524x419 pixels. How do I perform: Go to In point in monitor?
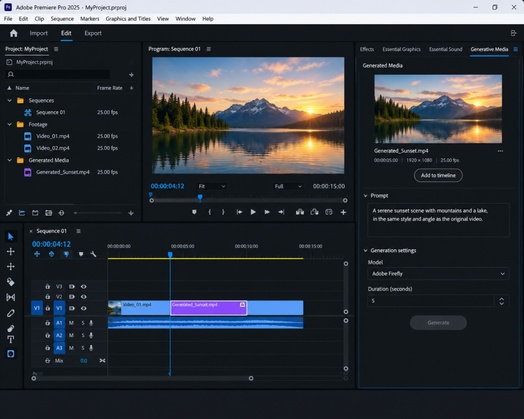(239, 212)
